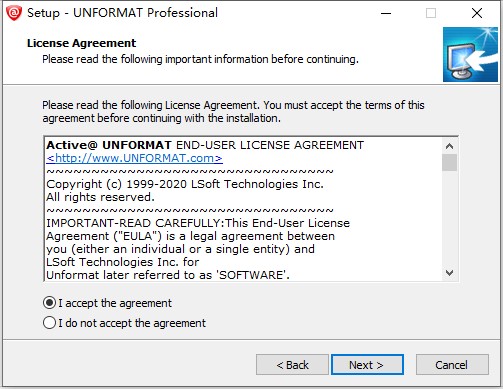Click the disabled maximize window button
This screenshot has width=503, height=389.
pos(431,13)
